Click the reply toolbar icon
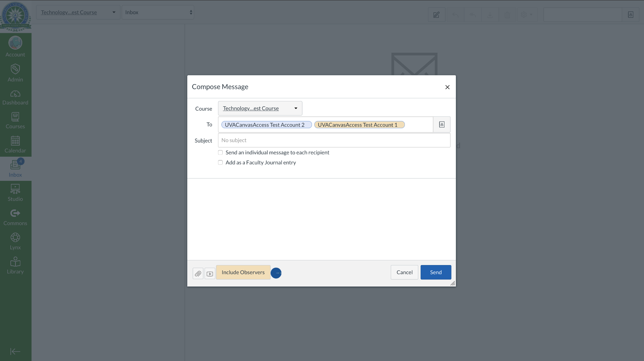 click(x=455, y=15)
